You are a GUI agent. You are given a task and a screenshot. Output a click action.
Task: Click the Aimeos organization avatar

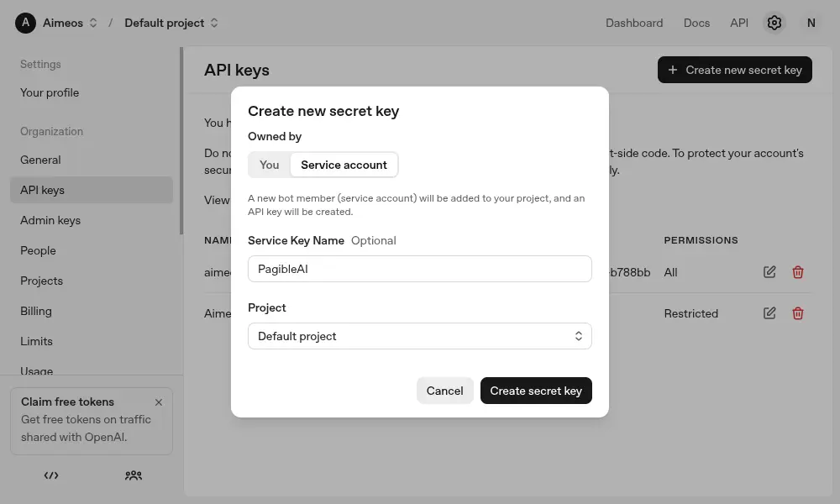[26, 23]
